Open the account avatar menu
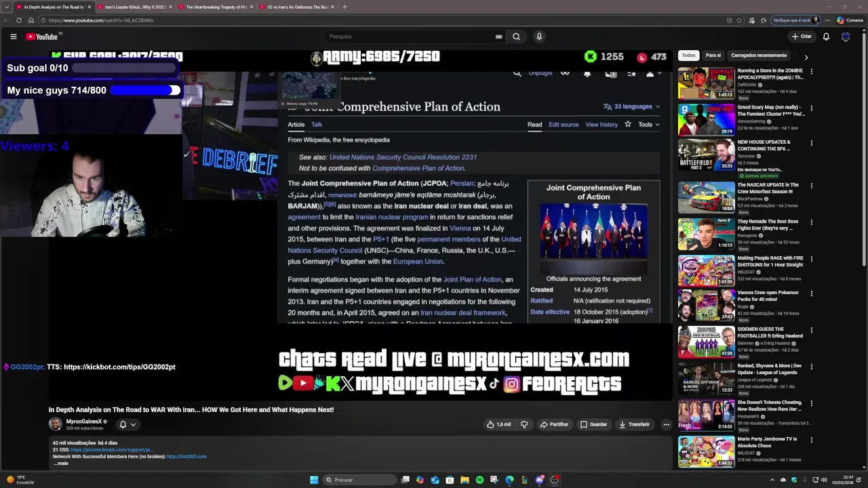Viewport: 868px width, 488px height. tap(846, 37)
